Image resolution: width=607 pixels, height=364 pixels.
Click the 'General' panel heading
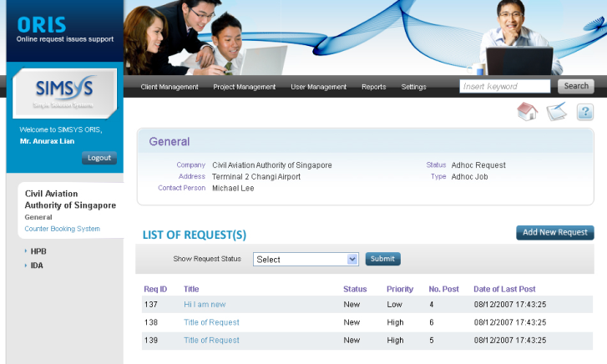(169, 141)
